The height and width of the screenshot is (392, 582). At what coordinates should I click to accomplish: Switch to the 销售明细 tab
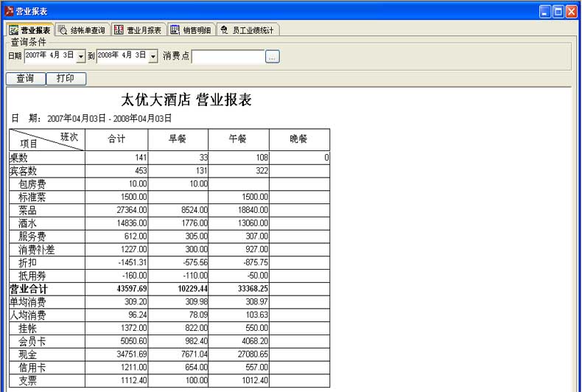(x=196, y=30)
